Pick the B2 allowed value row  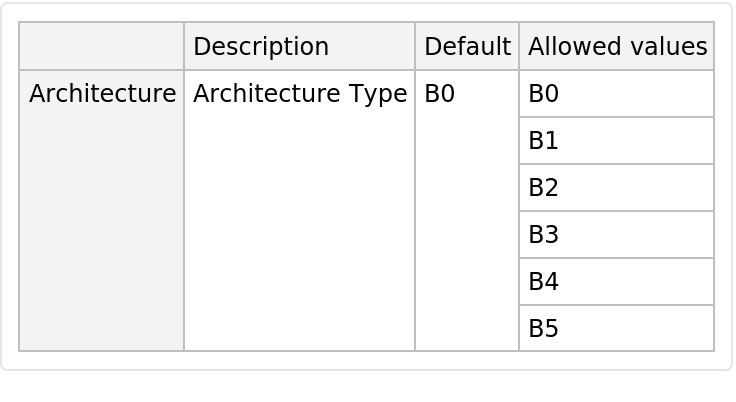[x=543, y=188]
